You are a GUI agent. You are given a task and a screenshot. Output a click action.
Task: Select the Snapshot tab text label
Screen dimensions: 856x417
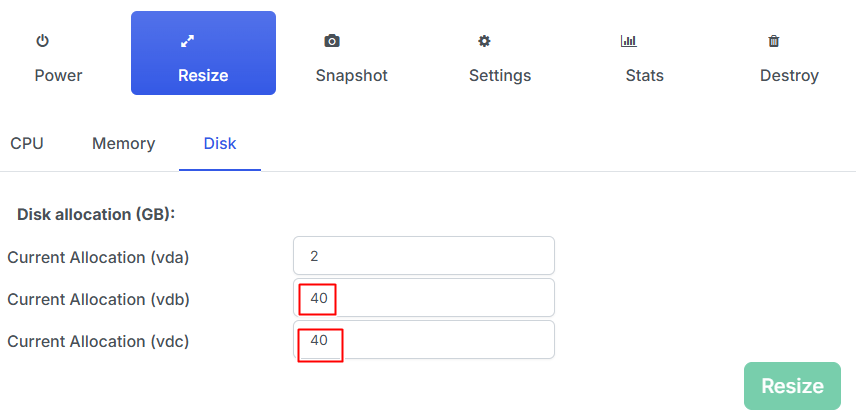(351, 75)
